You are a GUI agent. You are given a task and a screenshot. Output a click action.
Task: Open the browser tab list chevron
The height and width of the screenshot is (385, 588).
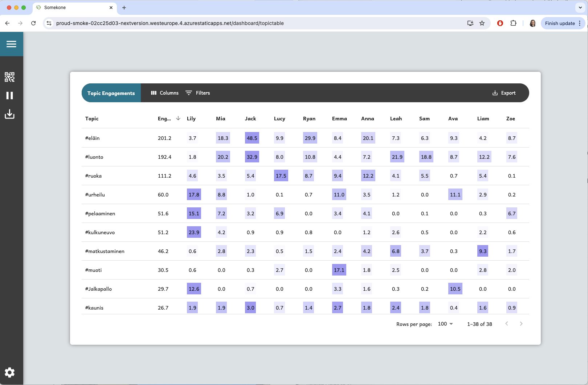(x=580, y=8)
